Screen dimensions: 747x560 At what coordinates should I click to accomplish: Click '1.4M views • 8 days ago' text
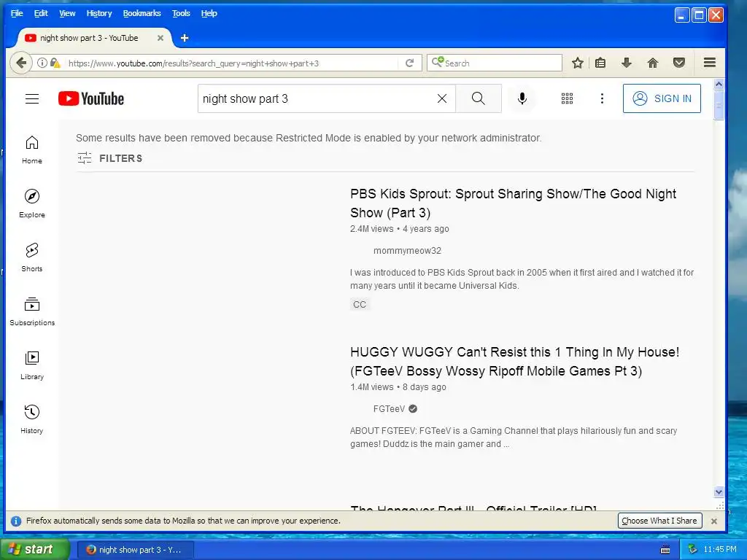click(x=398, y=387)
